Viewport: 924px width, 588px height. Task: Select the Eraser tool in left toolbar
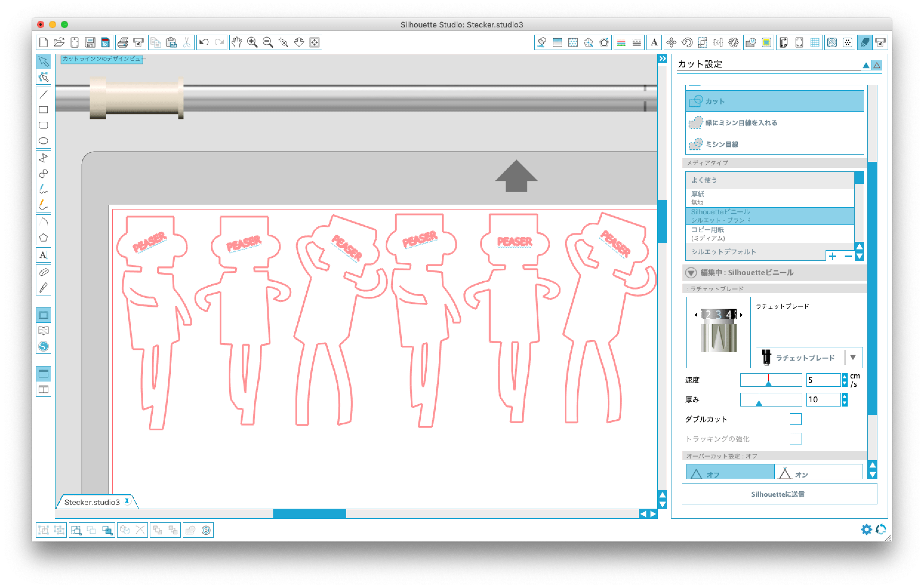tap(43, 272)
